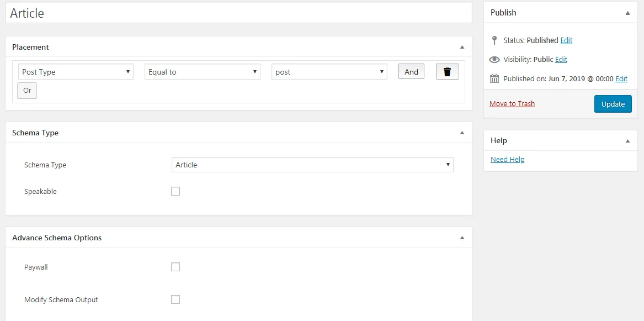644x321 pixels.
Task: Enable the Speakable checkbox
Action: (x=175, y=191)
